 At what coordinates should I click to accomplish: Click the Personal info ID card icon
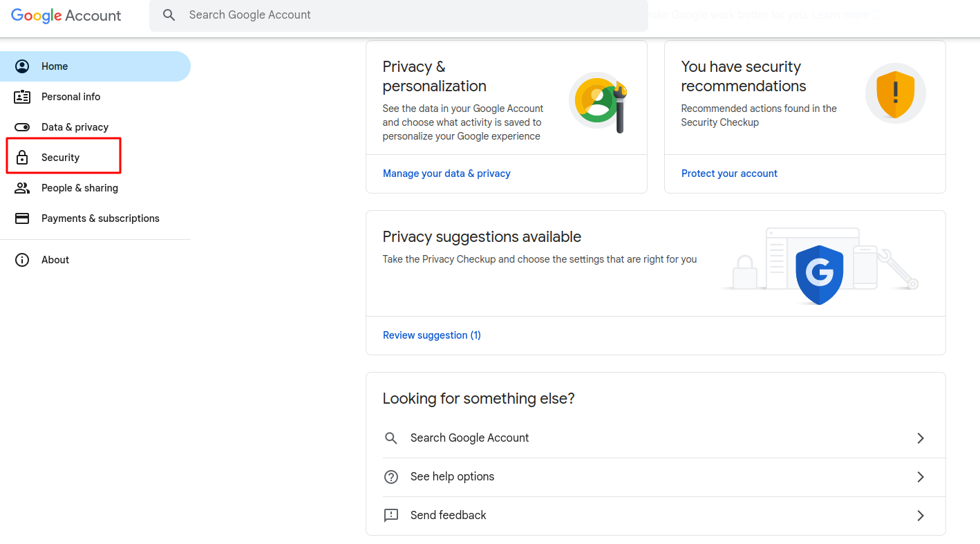pyautogui.click(x=22, y=97)
